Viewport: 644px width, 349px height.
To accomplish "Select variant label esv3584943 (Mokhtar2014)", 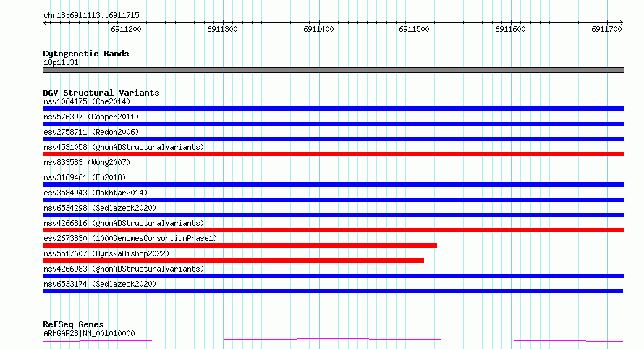I will click(96, 193).
